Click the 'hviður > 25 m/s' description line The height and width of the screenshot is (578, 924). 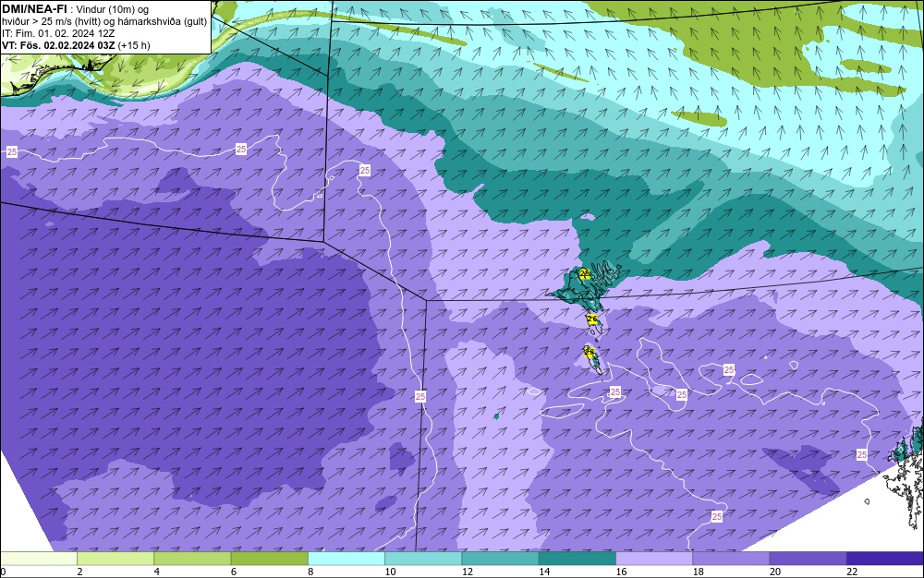[104, 22]
